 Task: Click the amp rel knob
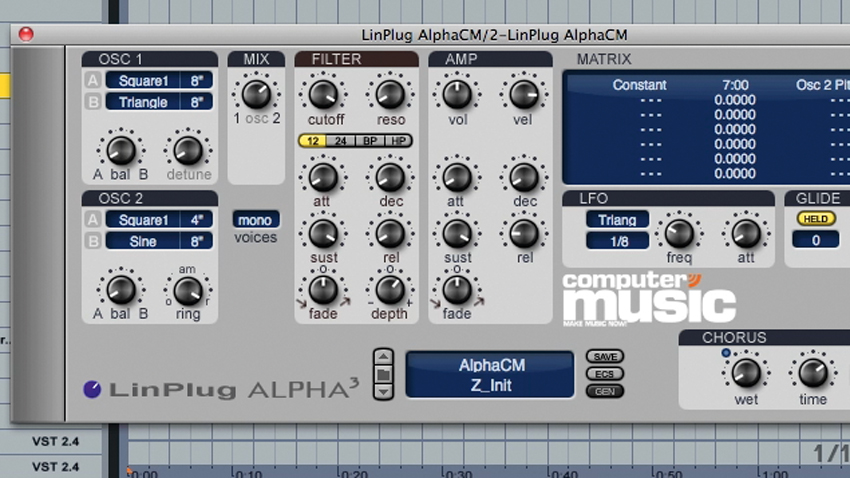click(524, 234)
